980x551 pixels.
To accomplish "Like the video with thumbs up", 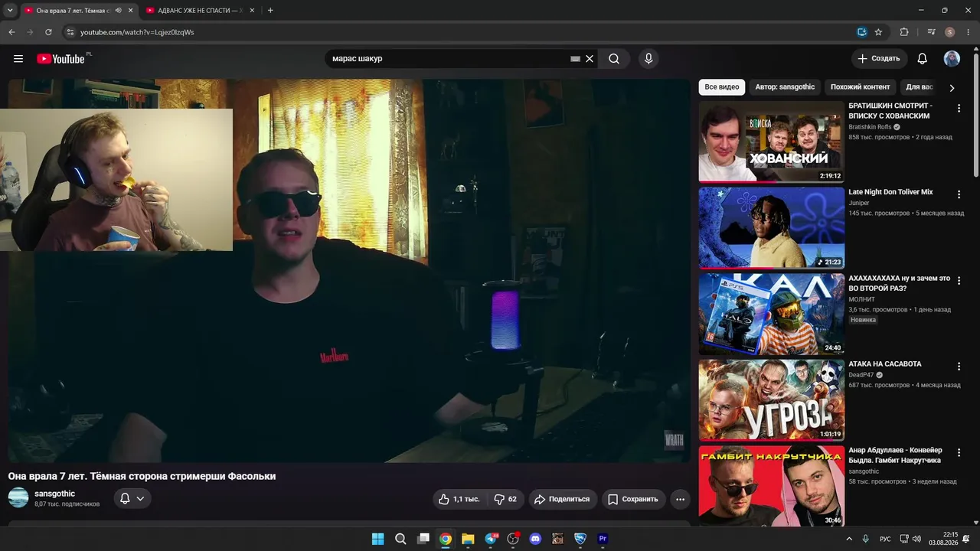I will click(x=460, y=499).
